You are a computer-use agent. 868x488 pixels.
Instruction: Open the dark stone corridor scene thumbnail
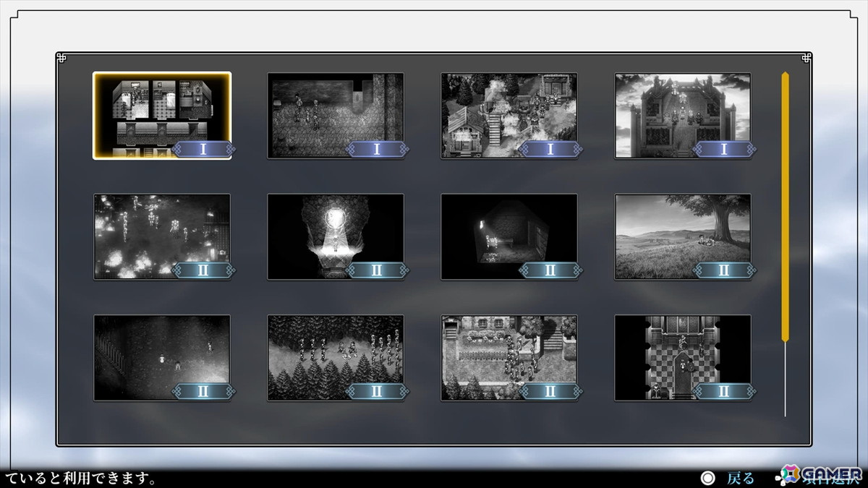click(336, 116)
